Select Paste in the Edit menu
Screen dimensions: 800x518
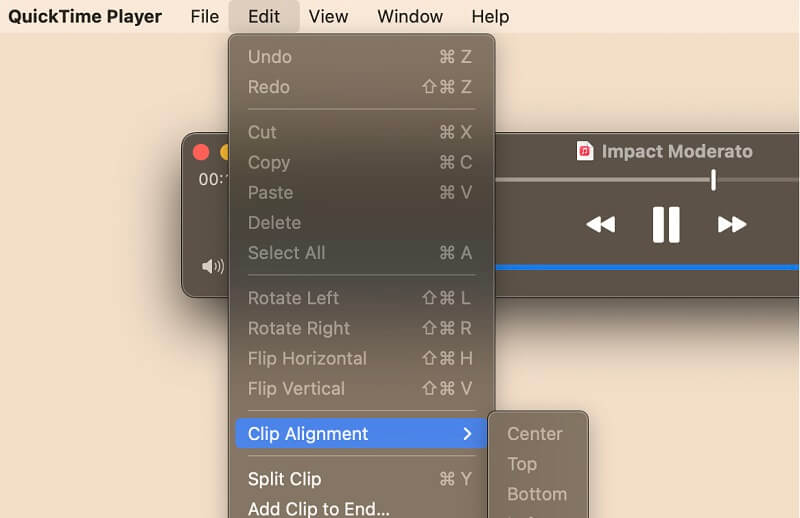(x=360, y=192)
